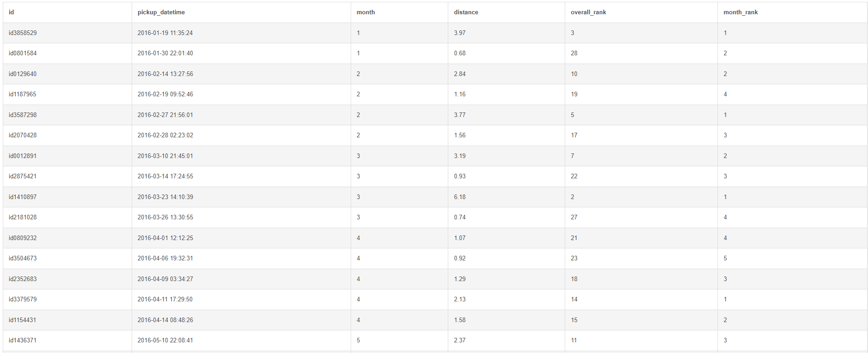Click pickup time 2016-02-28 02:23:02
The image size is (868, 353).
click(x=165, y=135)
